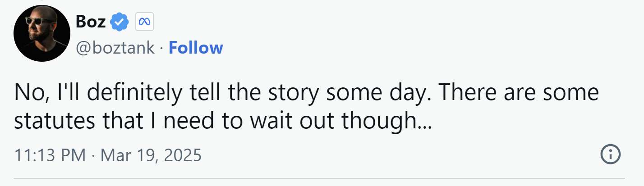Click the word "story" in the tweet
The height and width of the screenshot is (186, 644).
299,93
